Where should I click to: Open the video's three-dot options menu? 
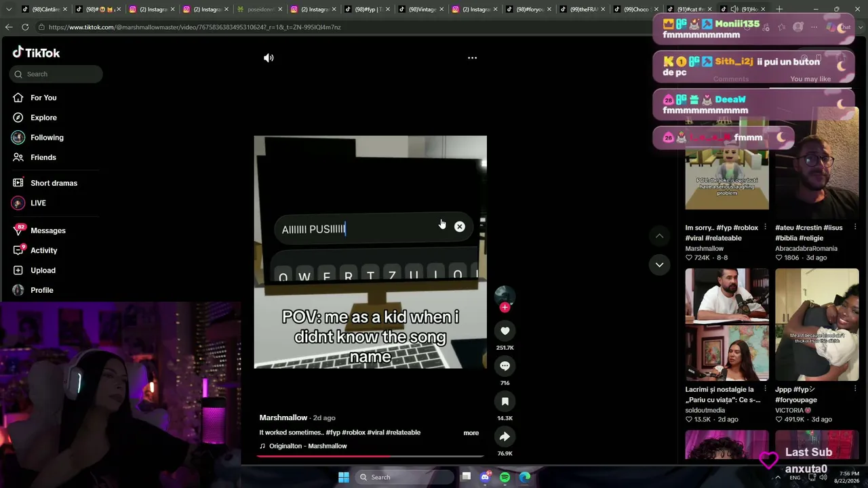pyautogui.click(x=472, y=58)
